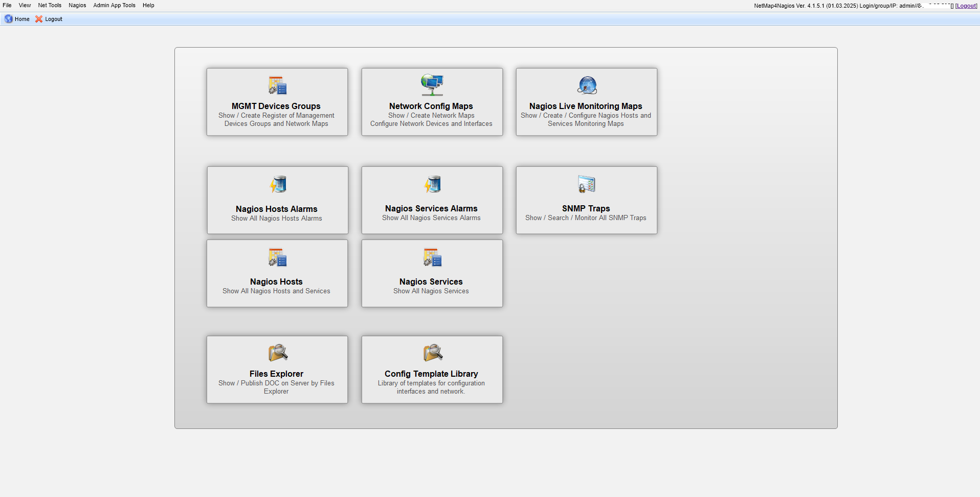Click the Nagios Hosts Alarms lightning icon

click(278, 184)
